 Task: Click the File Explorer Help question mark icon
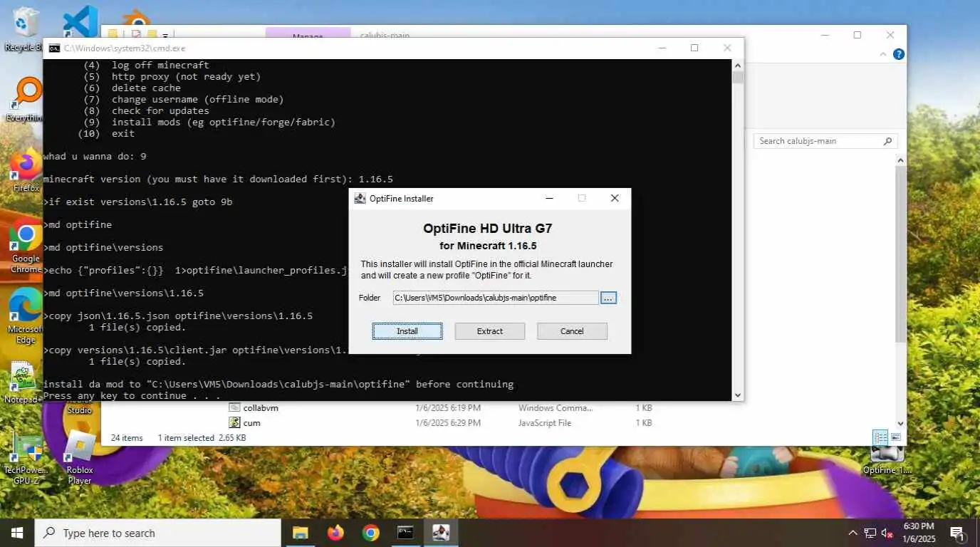point(899,54)
